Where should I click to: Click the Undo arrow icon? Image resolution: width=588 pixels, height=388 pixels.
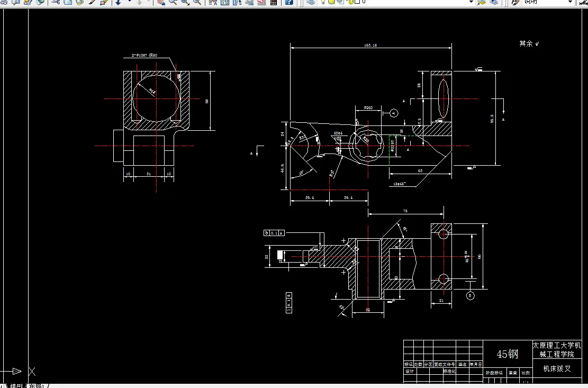click(118, 2)
